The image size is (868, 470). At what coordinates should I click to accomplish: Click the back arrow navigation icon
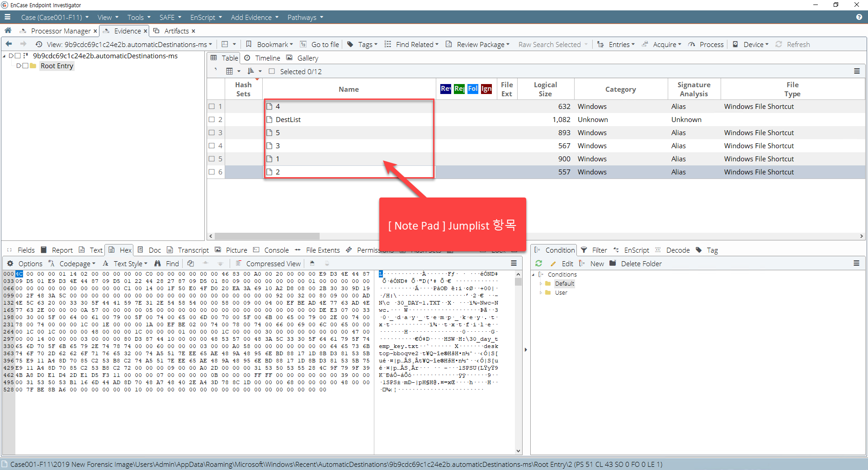(x=9, y=44)
